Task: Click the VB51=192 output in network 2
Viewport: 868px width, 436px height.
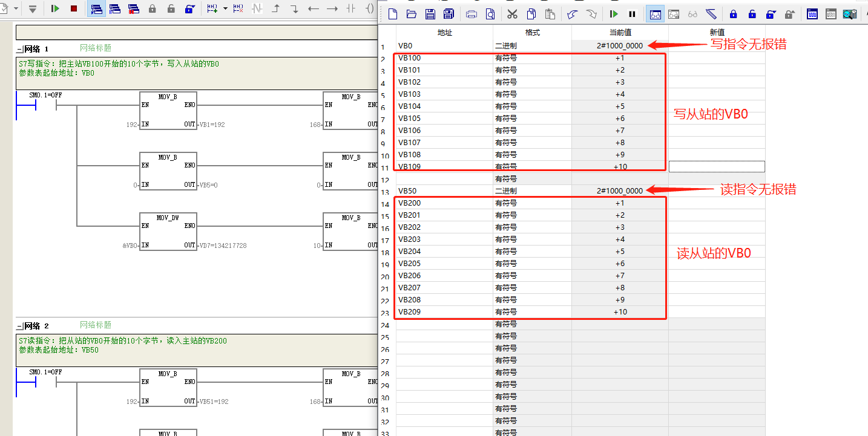Action: (x=214, y=402)
